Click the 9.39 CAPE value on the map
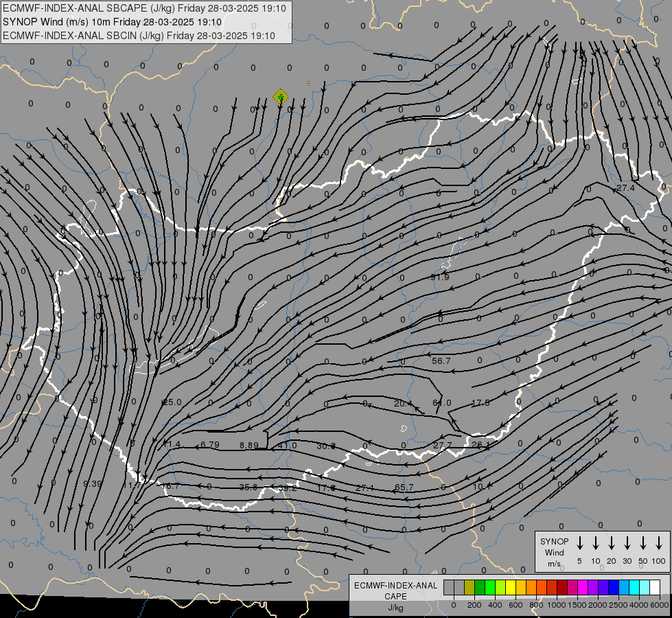 pos(93,484)
